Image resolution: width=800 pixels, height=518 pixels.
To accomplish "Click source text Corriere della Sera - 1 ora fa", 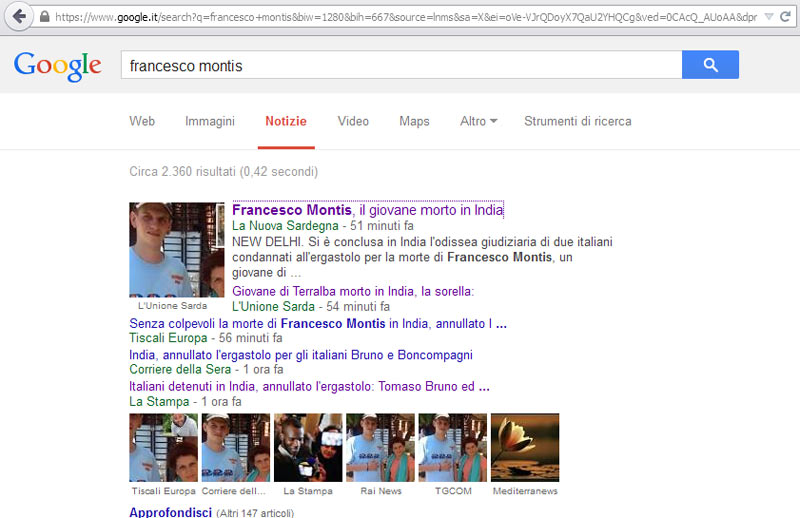I will 206,369.
